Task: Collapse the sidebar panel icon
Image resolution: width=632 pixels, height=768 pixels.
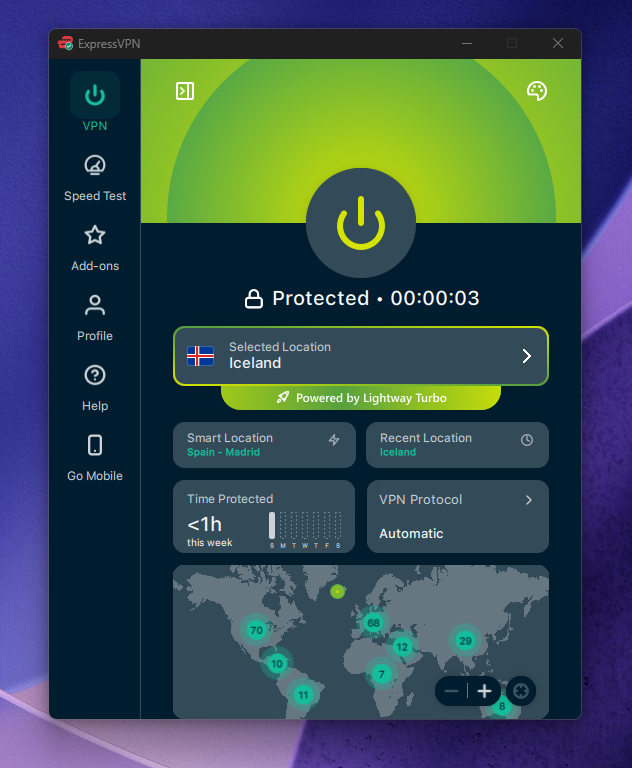Action: [185, 91]
